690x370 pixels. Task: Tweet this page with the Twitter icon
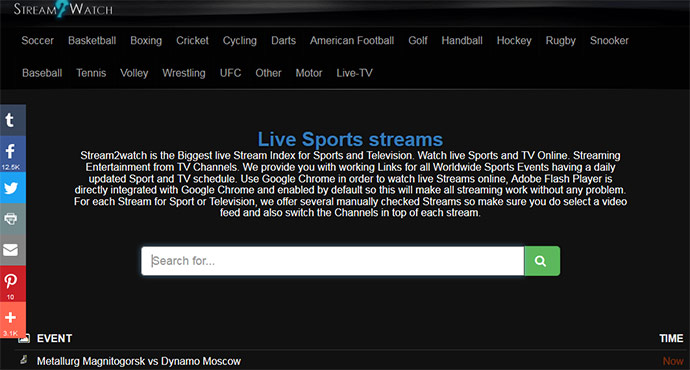tap(13, 188)
